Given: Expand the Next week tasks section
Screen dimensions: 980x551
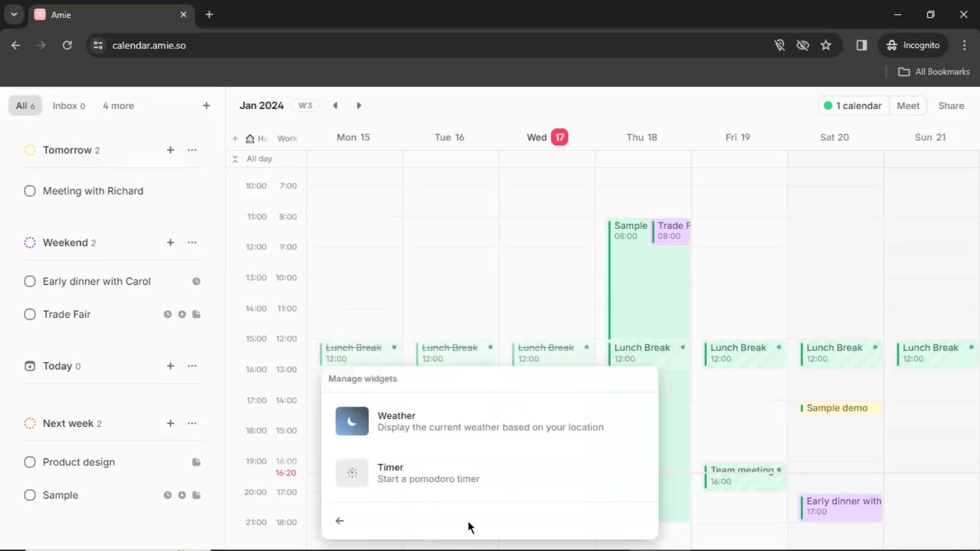Looking at the screenshot, I should coord(67,423).
